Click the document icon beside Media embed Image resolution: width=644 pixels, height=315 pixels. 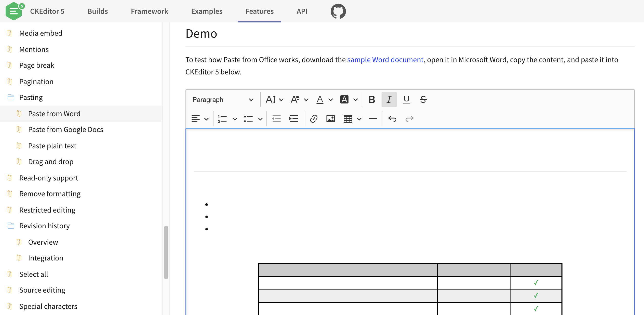[x=10, y=33]
